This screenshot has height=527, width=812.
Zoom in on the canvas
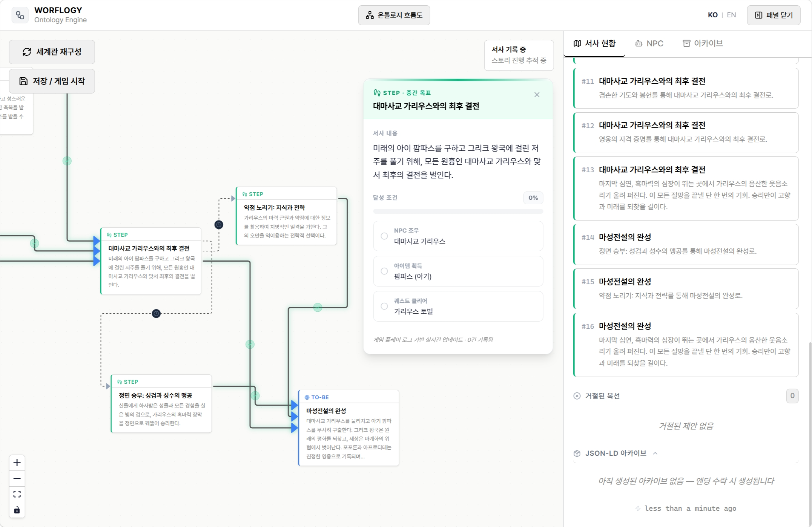coord(17,463)
